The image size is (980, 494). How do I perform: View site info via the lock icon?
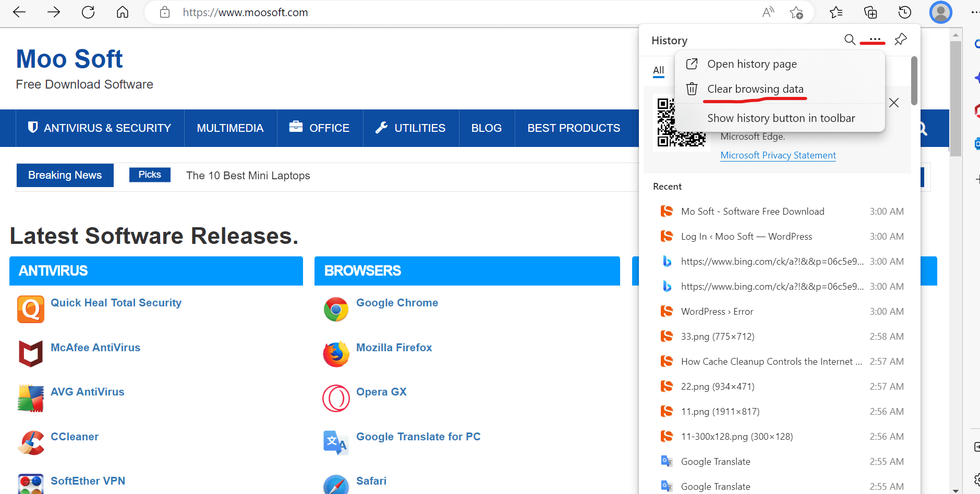[x=165, y=12]
